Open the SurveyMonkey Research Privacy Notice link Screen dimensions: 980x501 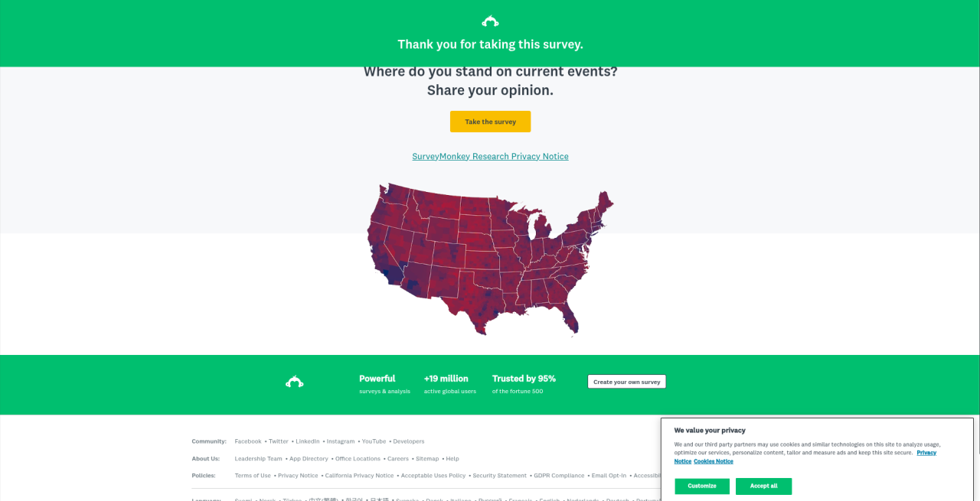[x=490, y=156]
